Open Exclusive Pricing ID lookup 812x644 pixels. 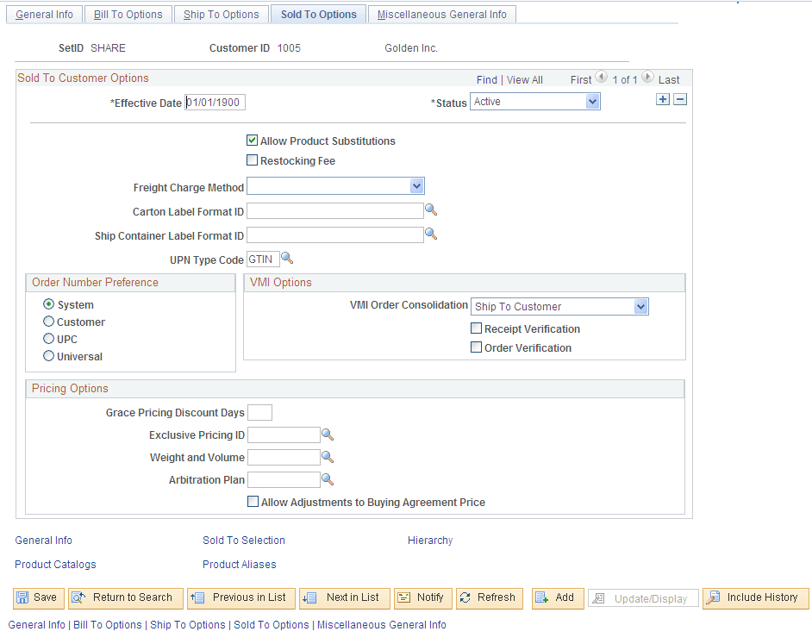point(328,435)
